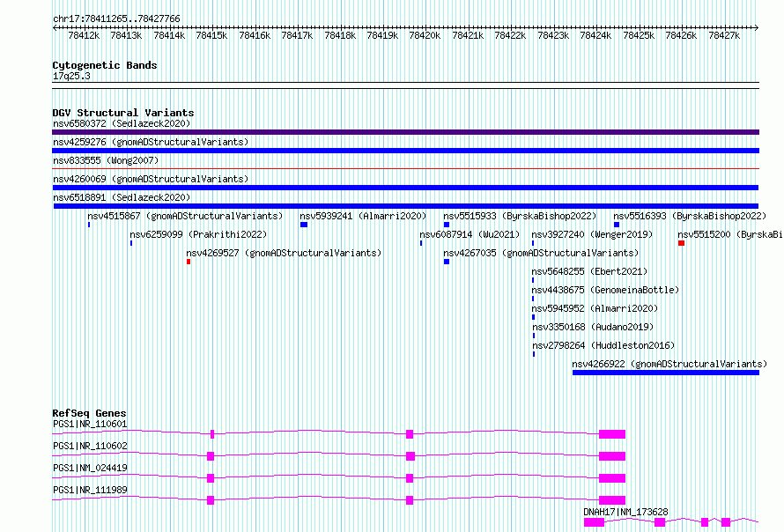Click variant label nsv5516393 (ByrskaBishop2022)
784x532 pixels.
pyautogui.click(x=690, y=216)
